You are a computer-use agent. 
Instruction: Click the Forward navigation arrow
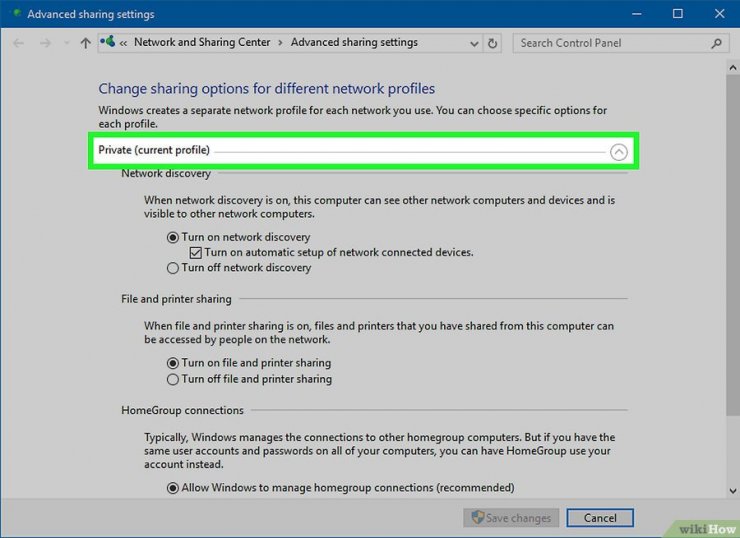[46, 44]
